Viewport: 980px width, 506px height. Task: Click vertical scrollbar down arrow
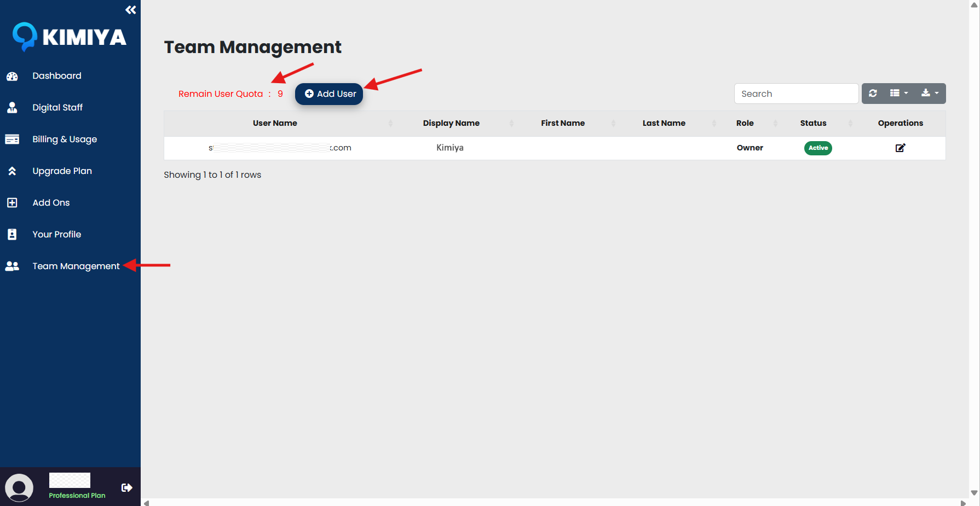974,493
